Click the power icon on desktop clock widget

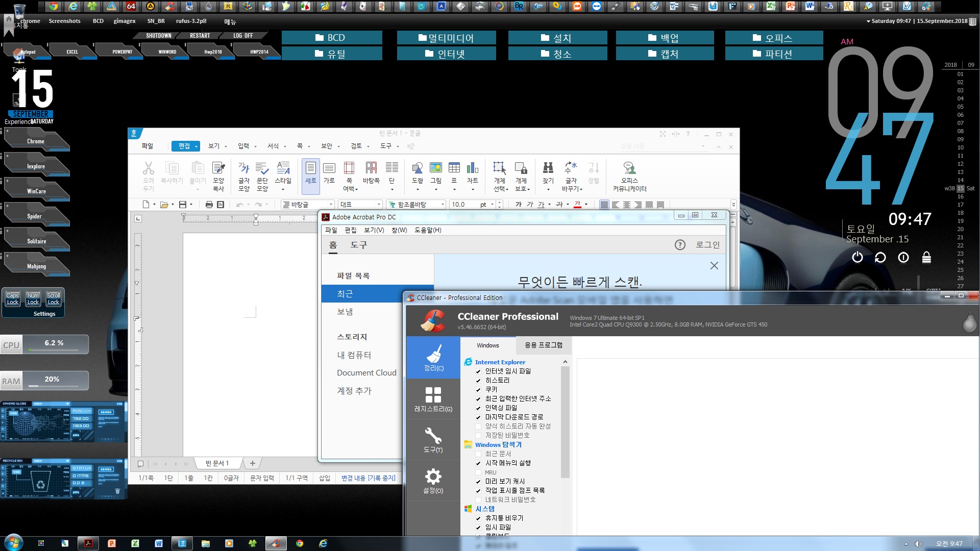pos(857,257)
